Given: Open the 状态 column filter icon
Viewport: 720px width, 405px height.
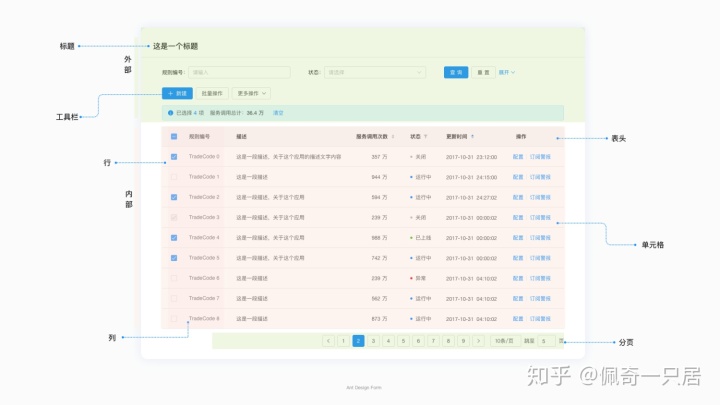Looking at the screenshot, I should coord(426,136).
